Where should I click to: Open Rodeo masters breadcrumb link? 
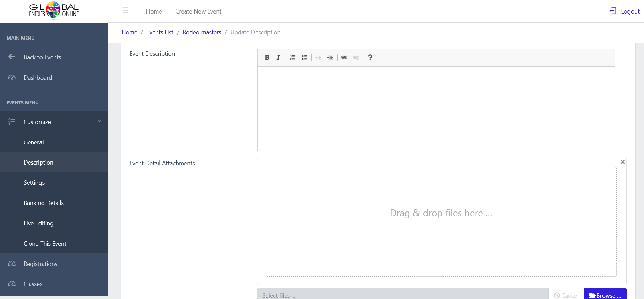coord(202,32)
